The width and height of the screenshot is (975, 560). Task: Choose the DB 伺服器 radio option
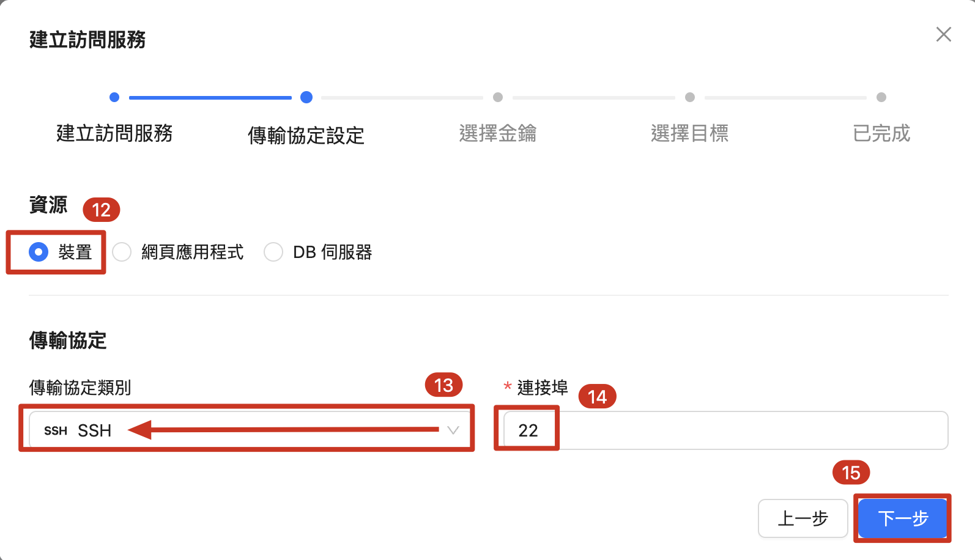273,252
